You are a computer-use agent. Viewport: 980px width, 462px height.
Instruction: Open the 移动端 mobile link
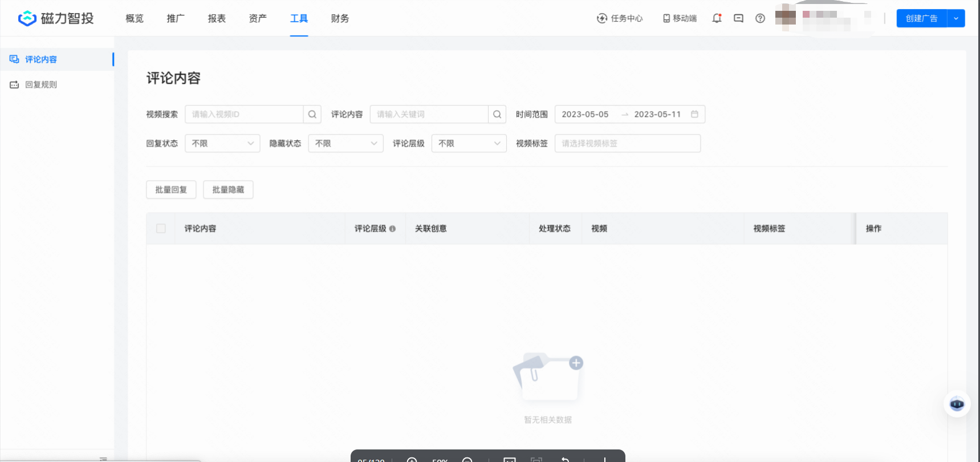(680, 18)
